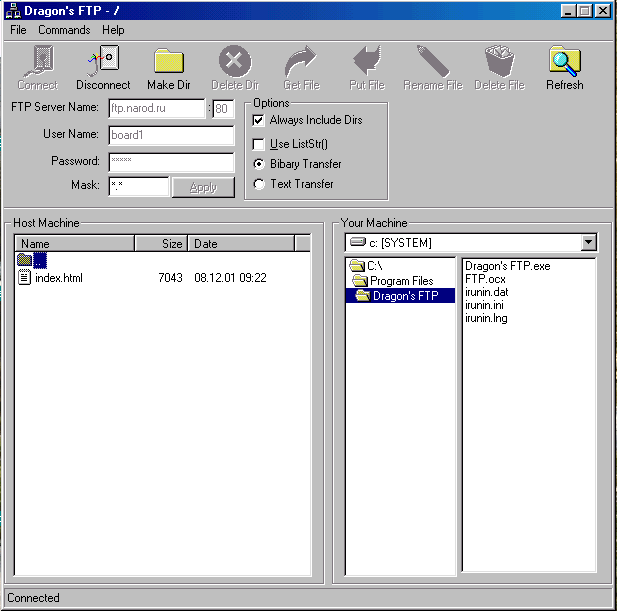Image resolution: width=617 pixels, height=611 pixels.
Task: Click the date 08.12.01 09:22
Action: [230, 278]
